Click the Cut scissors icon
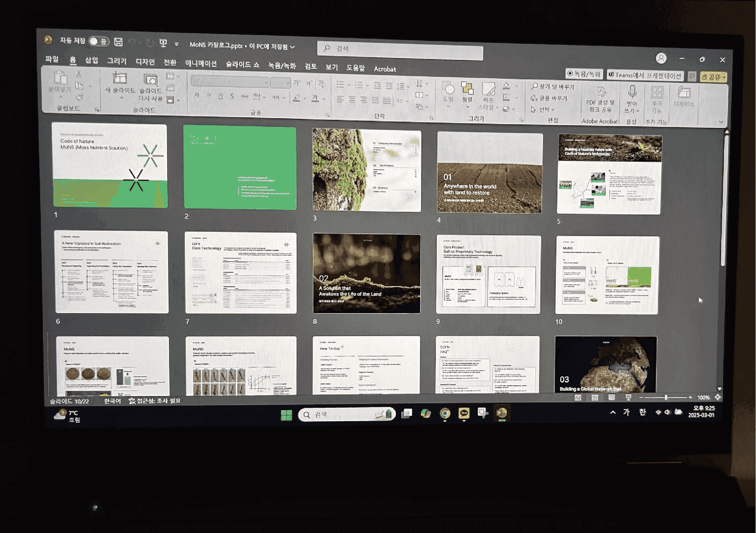 coord(79,74)
